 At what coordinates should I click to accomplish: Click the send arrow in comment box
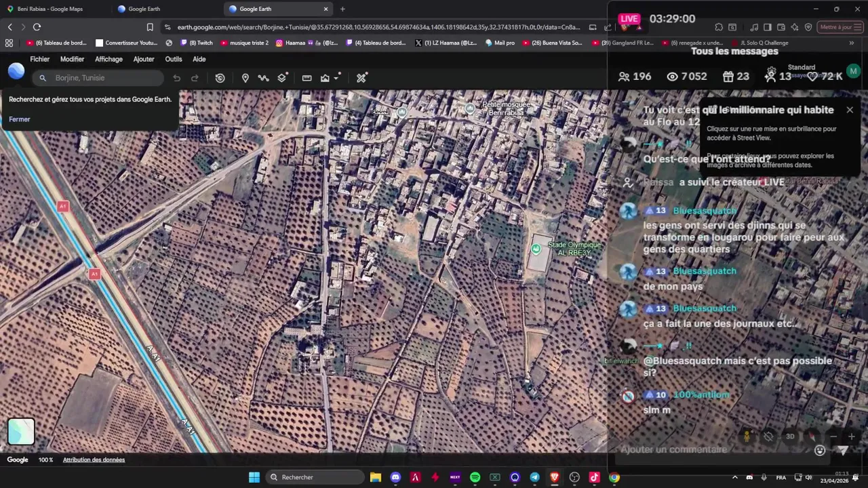(x=843, y=450)
